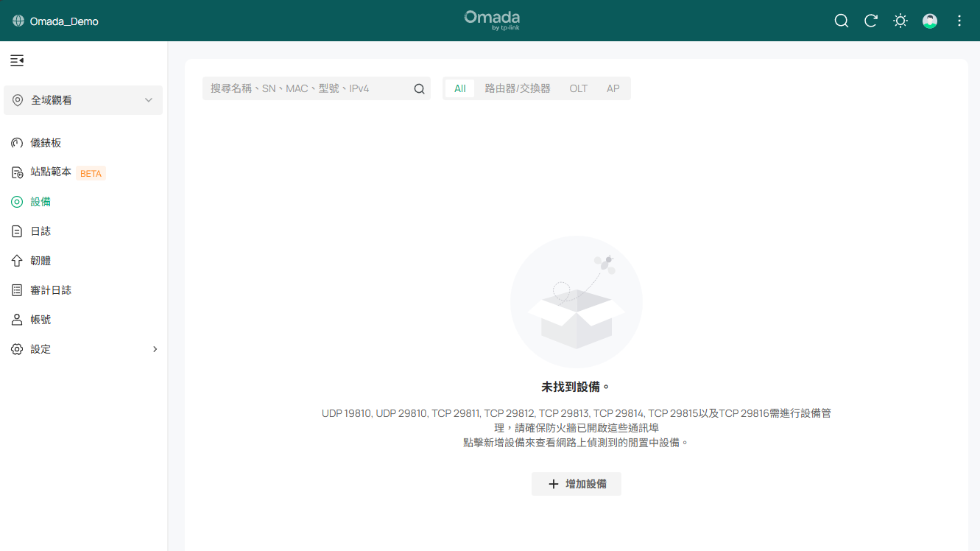Click the 日誌 page icon
980x551 pixels.
[17, 231]
